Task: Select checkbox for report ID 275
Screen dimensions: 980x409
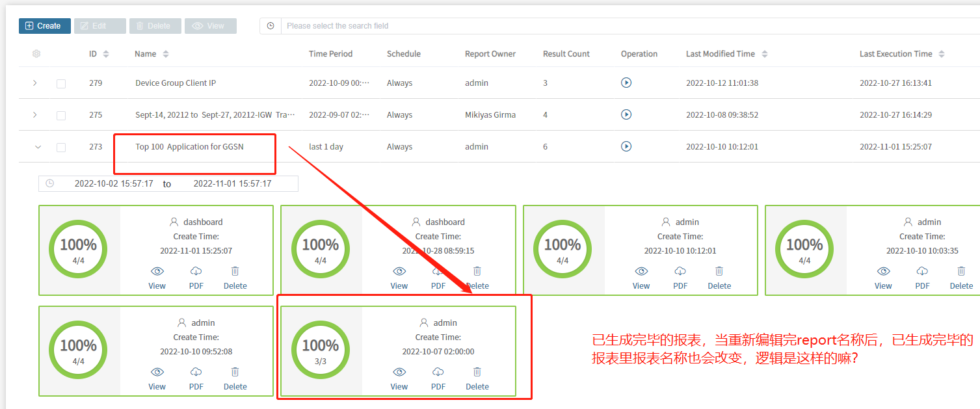Action: pyautogui.click(x=61, y=115)
